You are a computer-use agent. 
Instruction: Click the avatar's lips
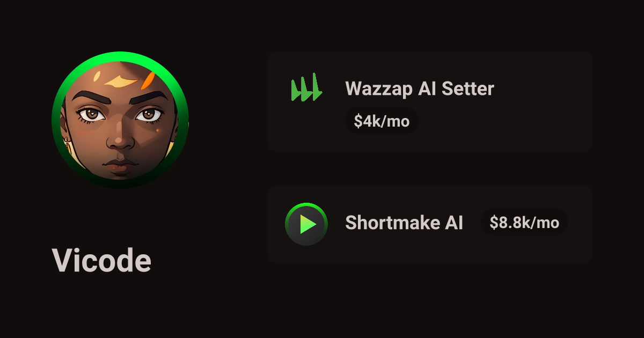click(x=121, y=164)
